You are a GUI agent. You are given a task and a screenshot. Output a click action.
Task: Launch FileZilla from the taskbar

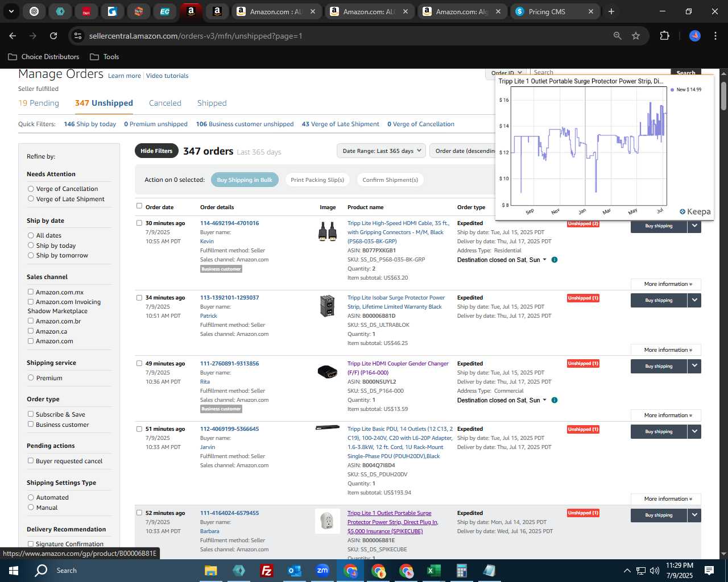pyautogui.click(x=266, y=571)
